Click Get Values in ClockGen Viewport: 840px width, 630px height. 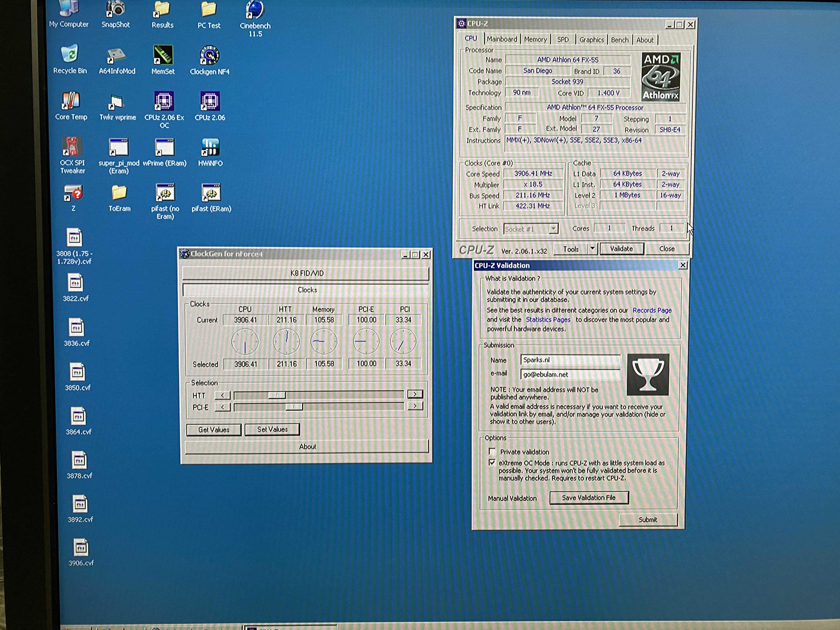tap(214, 430)
